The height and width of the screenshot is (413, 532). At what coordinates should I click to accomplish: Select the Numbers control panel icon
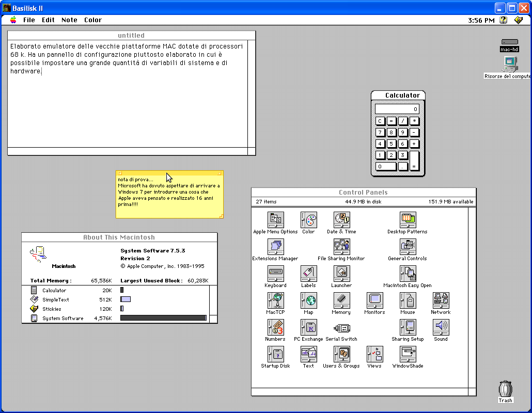275,327
